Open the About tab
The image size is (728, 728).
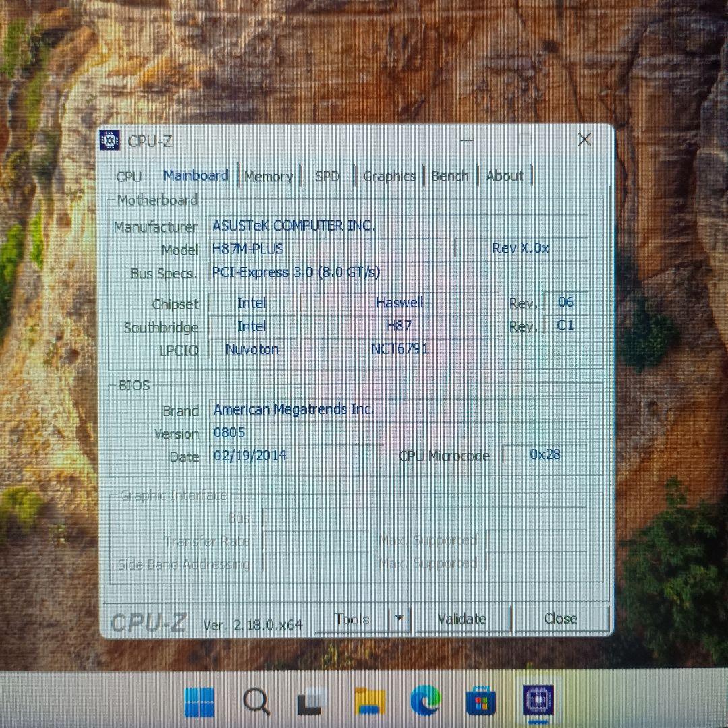pos(505,177)
